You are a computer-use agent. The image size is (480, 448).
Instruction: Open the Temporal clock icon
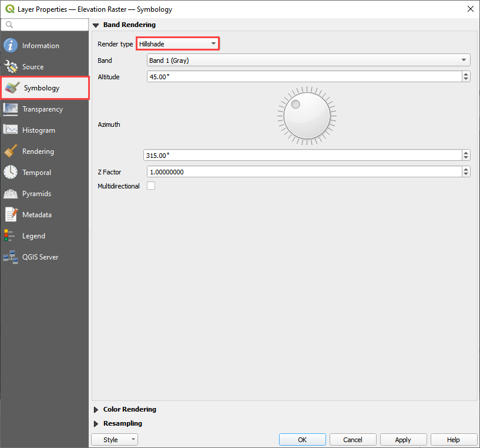click(x=11, y=173)
